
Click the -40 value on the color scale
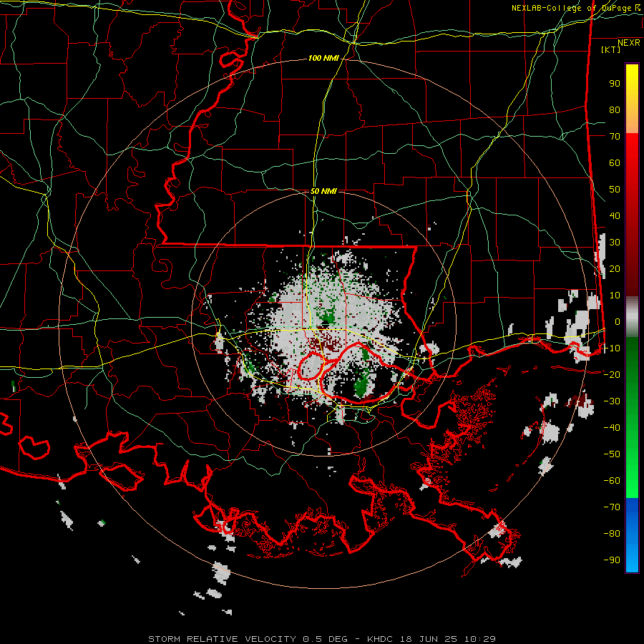[612, 428]
